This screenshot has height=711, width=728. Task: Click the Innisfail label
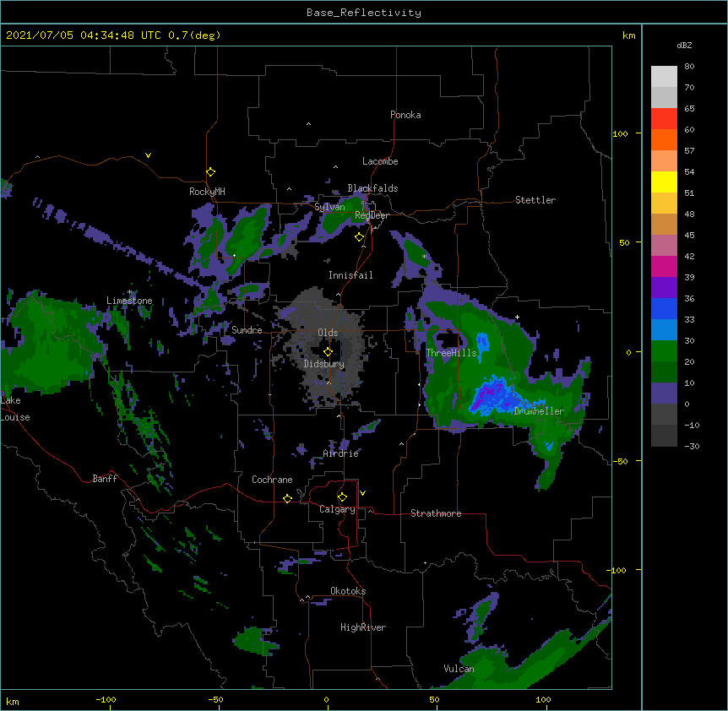(x=350, y=275)
